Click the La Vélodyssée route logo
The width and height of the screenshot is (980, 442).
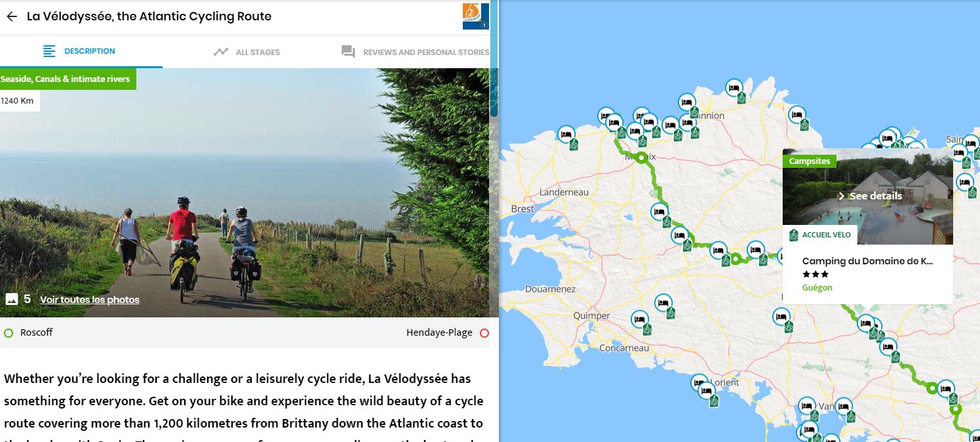[x=475, y=16]
